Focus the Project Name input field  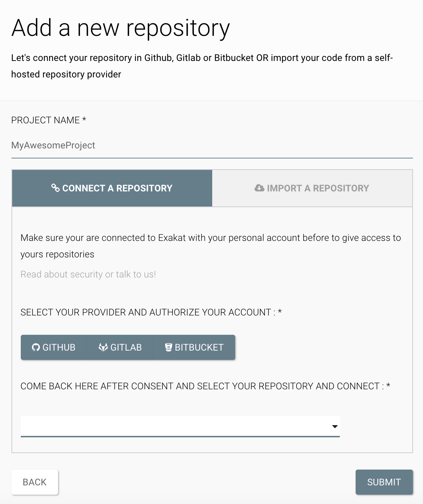click(x=212, y=145)
